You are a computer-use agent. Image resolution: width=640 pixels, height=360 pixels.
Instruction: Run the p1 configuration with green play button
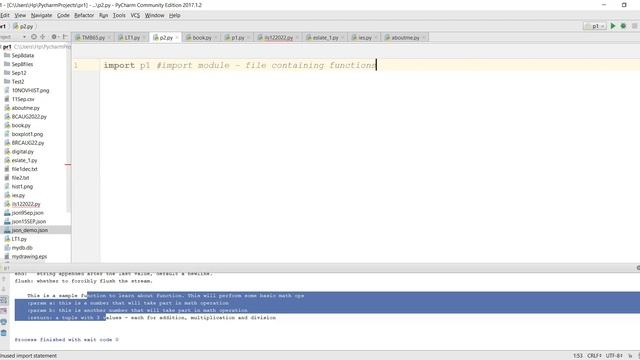(x=613, y=26)
